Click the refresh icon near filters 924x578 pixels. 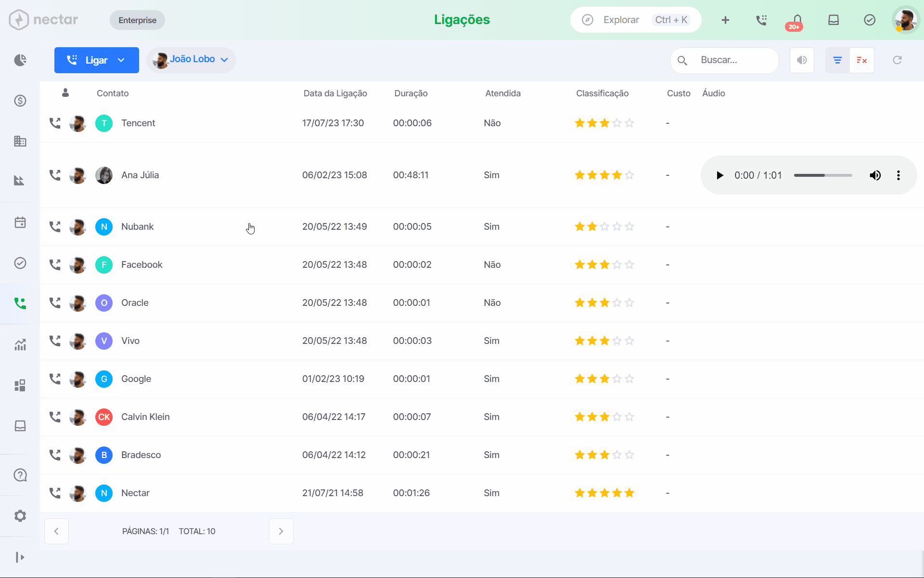point(897,60)
